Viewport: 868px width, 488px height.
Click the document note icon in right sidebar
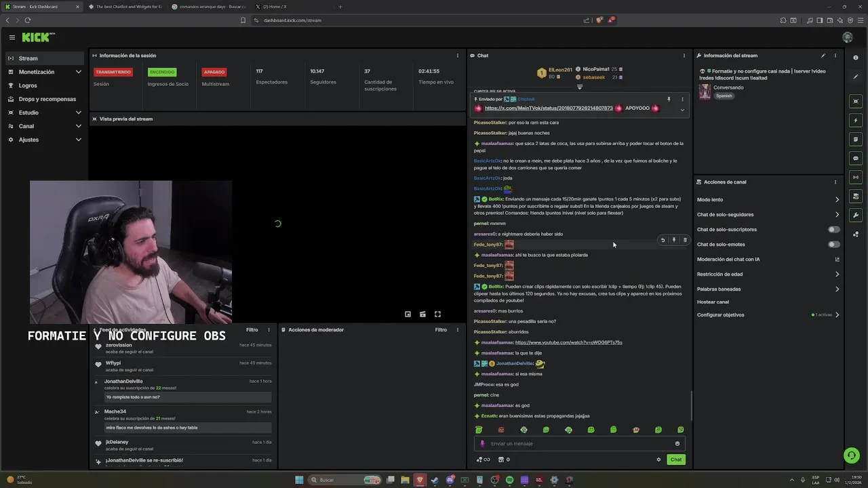[856, 139]
